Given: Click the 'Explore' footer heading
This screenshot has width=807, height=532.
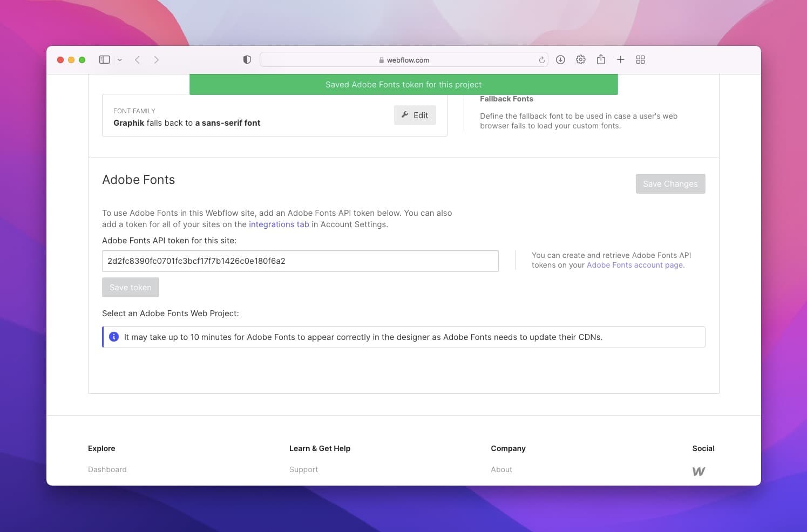Looking at the screenshot, I should click(x=101, y=448).
